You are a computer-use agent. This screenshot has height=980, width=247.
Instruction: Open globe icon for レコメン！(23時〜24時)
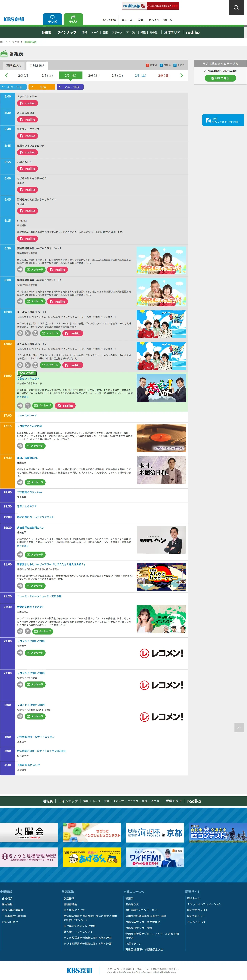coord(20,685)
